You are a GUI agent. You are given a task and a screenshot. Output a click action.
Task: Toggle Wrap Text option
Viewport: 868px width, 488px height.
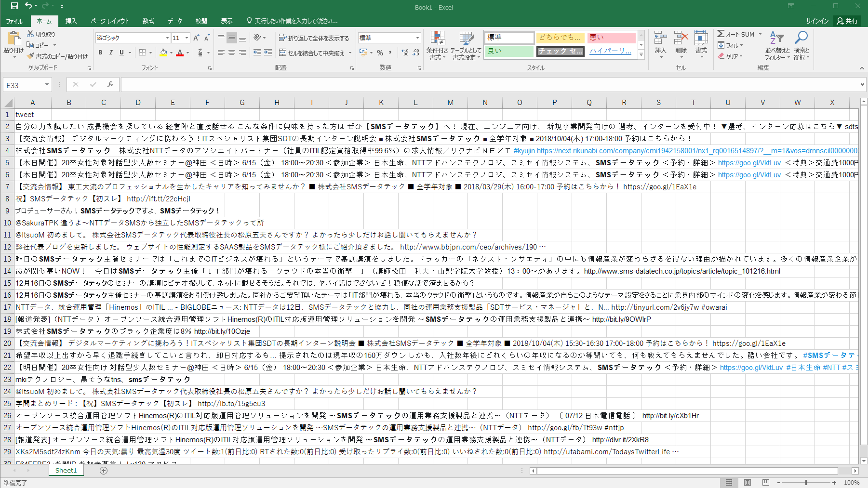(x=314, y=38)
